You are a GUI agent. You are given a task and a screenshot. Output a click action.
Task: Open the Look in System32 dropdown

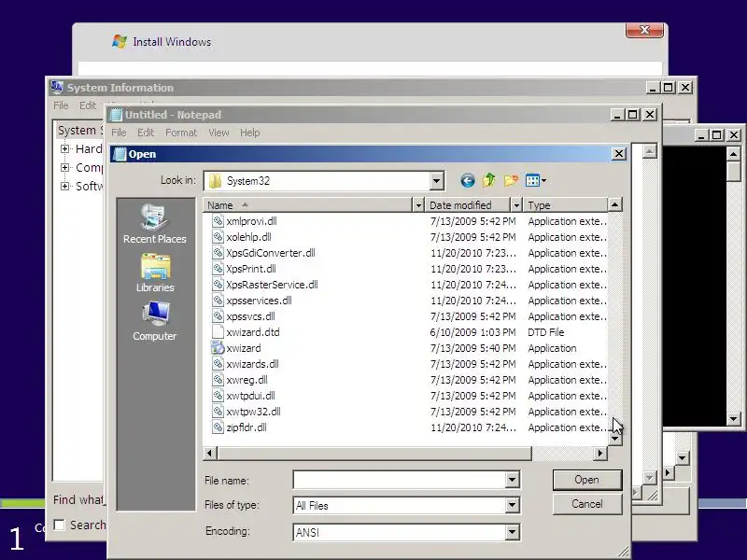[x=436, y=181]
